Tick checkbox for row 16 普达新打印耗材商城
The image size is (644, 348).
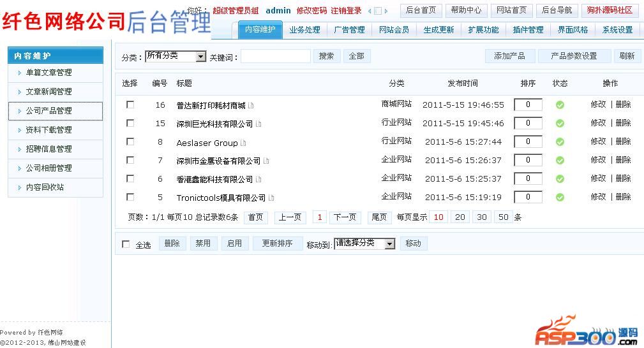click(x=130, y=105)
